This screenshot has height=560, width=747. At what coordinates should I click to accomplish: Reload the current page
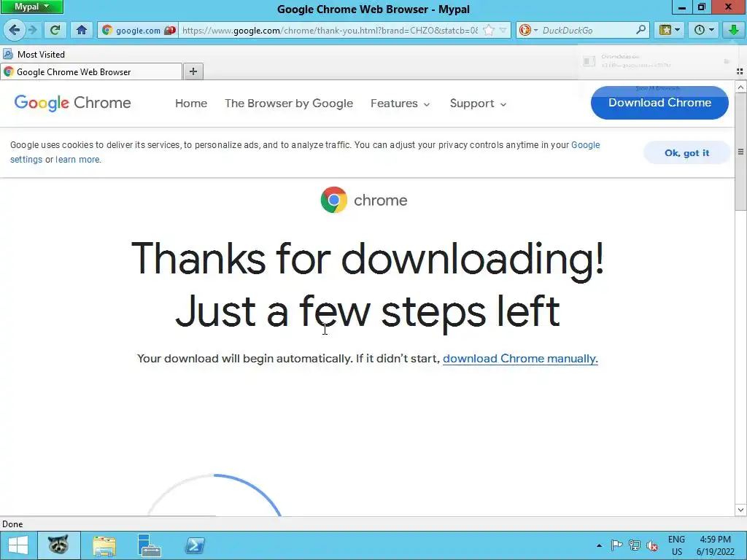55,30
